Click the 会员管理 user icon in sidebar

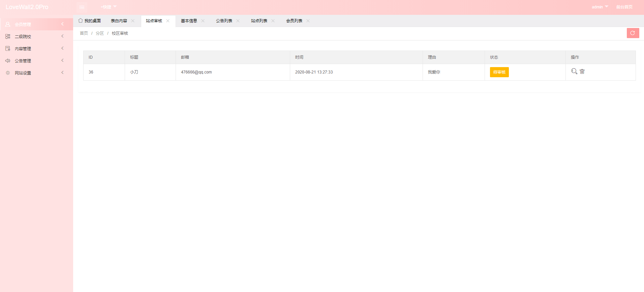pyautogui.click(x=8, y=24)
